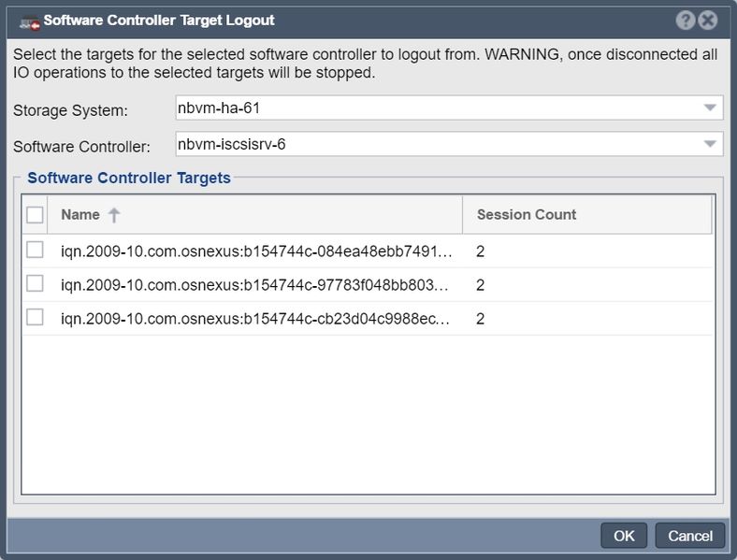Click the Name column header
This screenshot has width=737, height=560.
coord(254,215)
